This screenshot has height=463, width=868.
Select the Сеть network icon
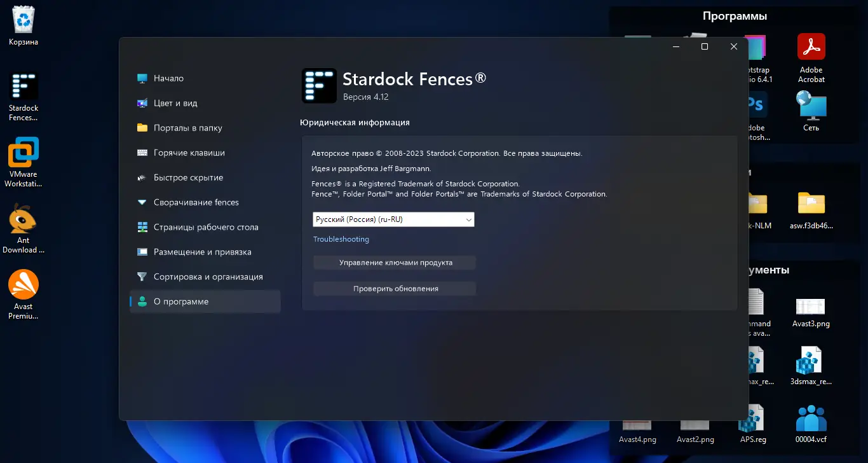tap(811, 111)
